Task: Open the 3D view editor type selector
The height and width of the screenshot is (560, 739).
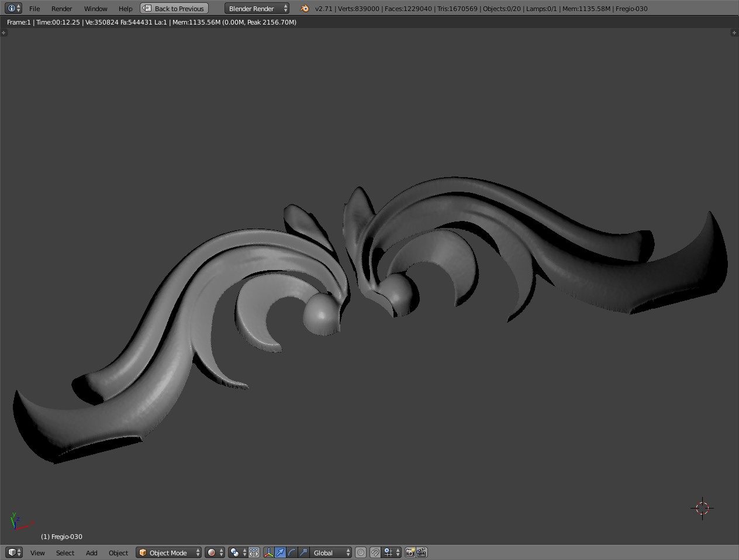Action: click(x=14, y=552)
